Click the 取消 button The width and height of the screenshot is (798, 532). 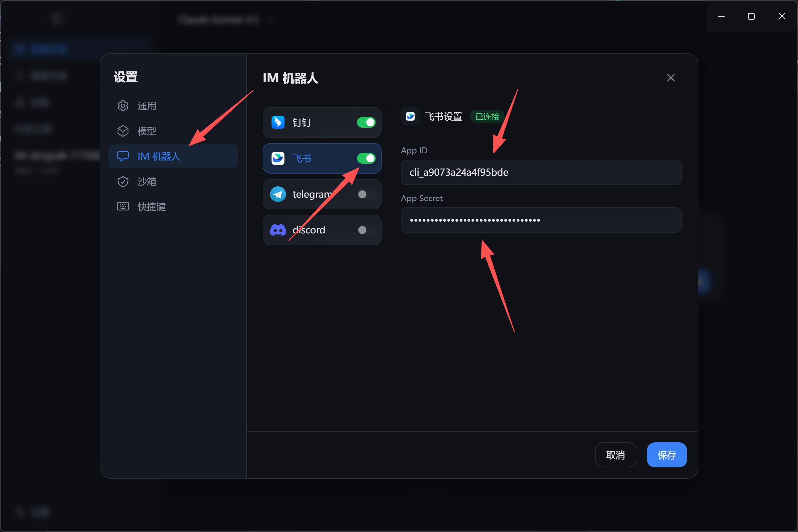(x=615, y=455)
